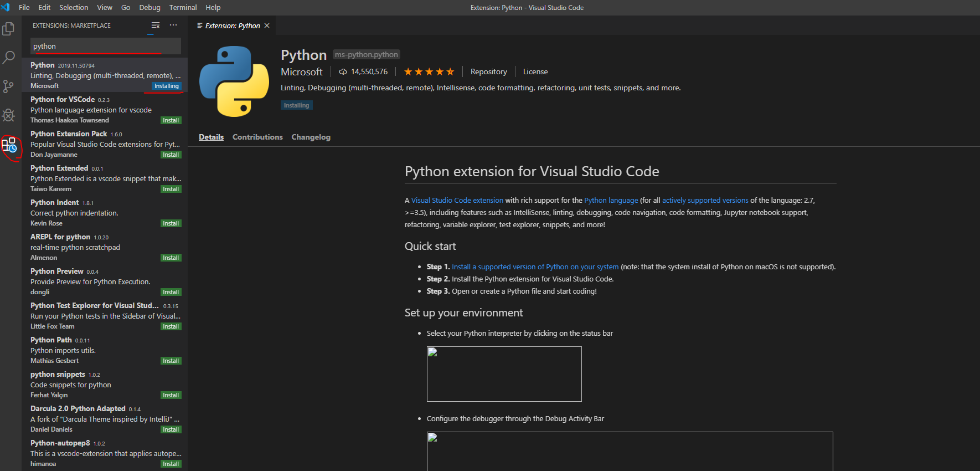This screenshot has height=471, width=980.
Task: Click the VS Code logo icon
Action: pyautogui.click(x=6, y=7)
